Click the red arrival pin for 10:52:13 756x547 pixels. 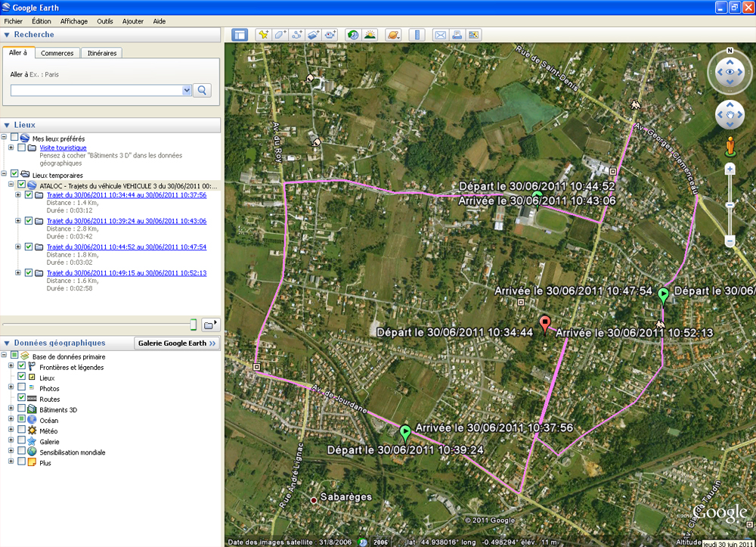click(545, 324)
